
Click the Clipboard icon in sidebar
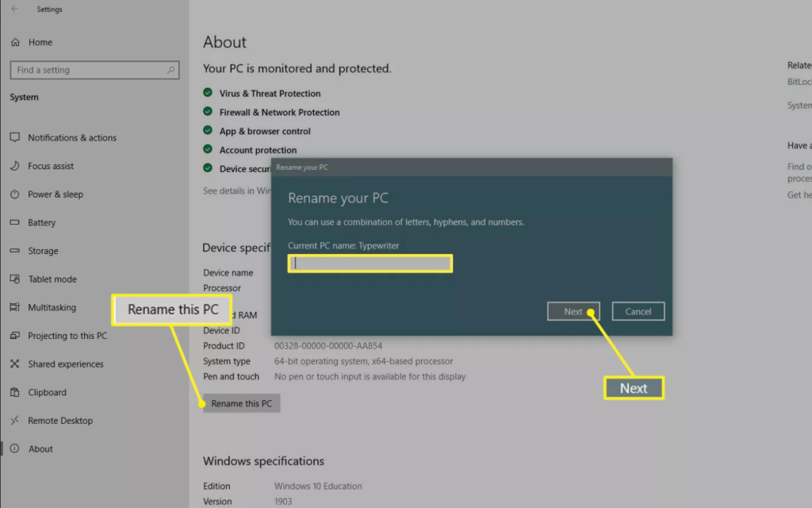[x=14, y=392]
